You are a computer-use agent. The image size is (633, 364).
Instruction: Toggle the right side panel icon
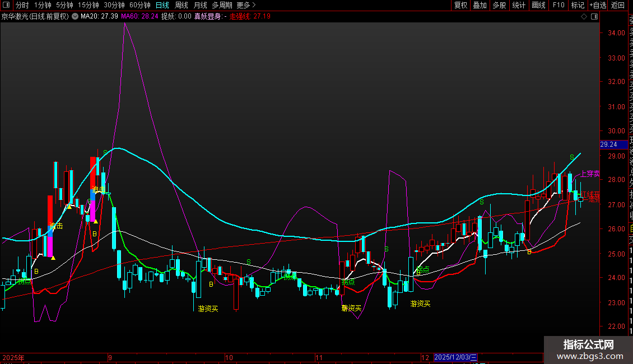click(x=594, y=17)
